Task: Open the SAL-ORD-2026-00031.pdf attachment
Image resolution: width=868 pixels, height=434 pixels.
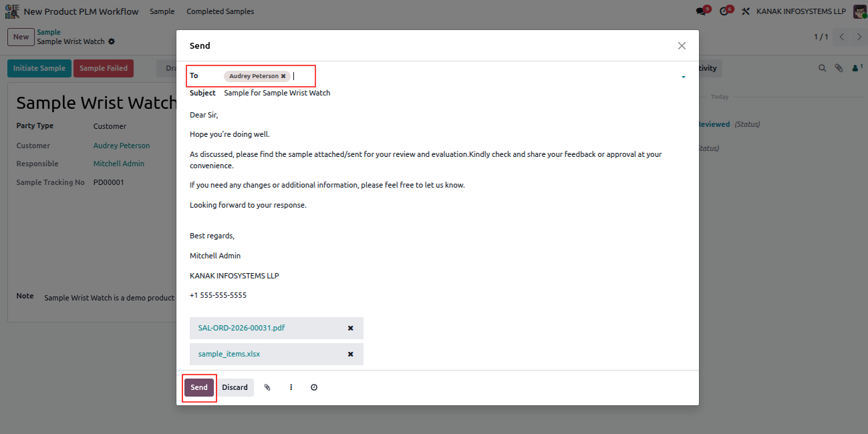Action: [x=242, y=328]
